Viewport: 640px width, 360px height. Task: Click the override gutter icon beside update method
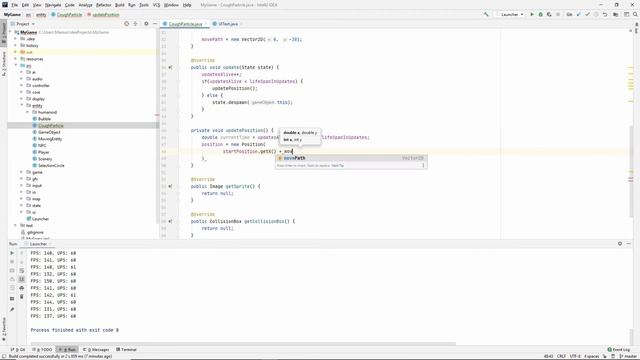click(170, 67)
